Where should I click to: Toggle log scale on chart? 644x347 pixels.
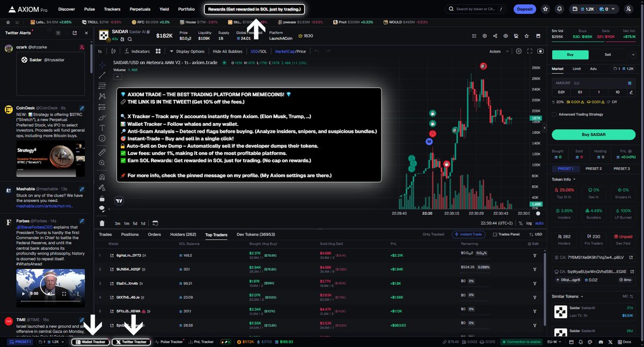pyautogui.click(x=530, y=223)
